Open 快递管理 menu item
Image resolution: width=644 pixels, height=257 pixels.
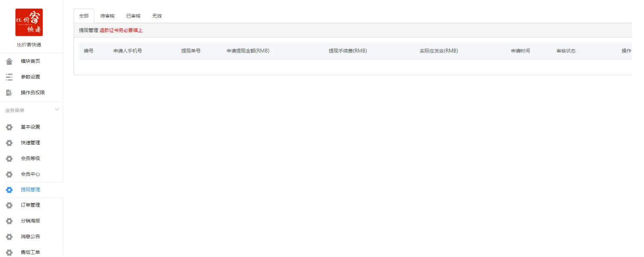[31, 143]
